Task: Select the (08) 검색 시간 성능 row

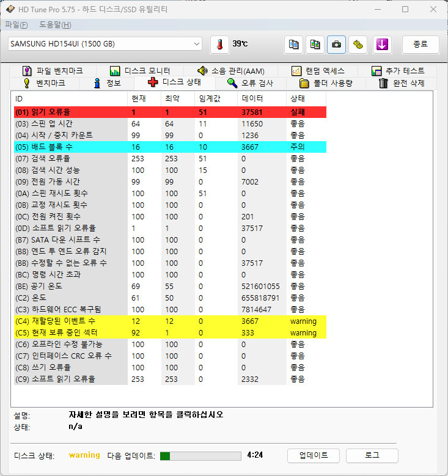Action: [170, 170]
